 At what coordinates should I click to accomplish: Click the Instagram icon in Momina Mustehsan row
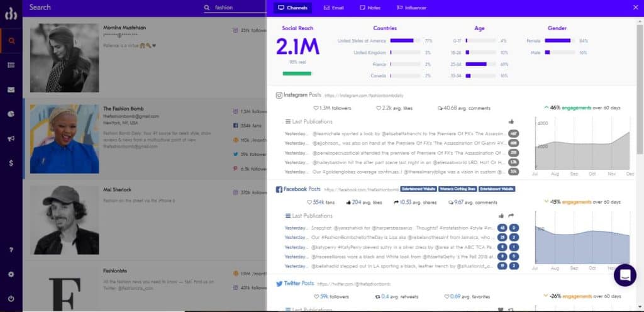236,30
